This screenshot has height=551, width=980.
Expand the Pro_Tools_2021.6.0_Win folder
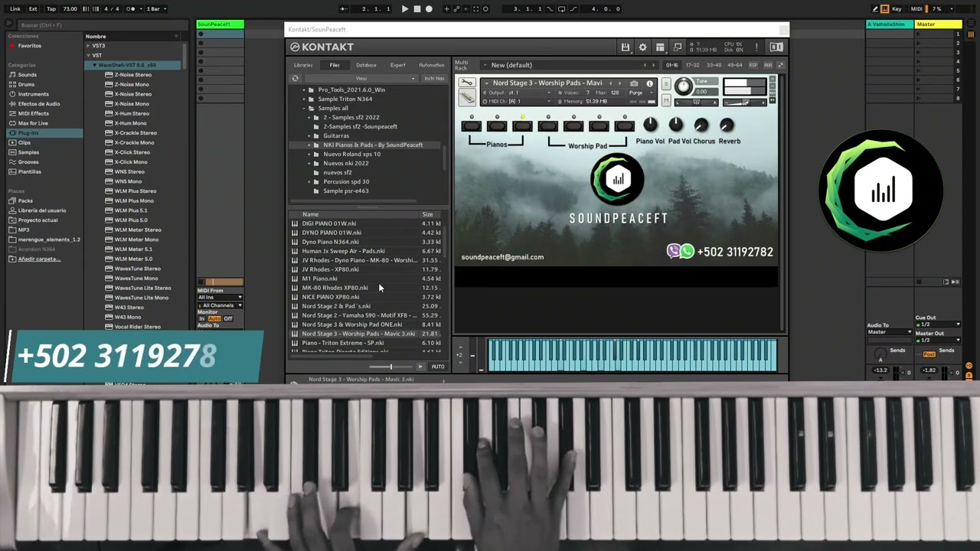(x=304, y=90)
